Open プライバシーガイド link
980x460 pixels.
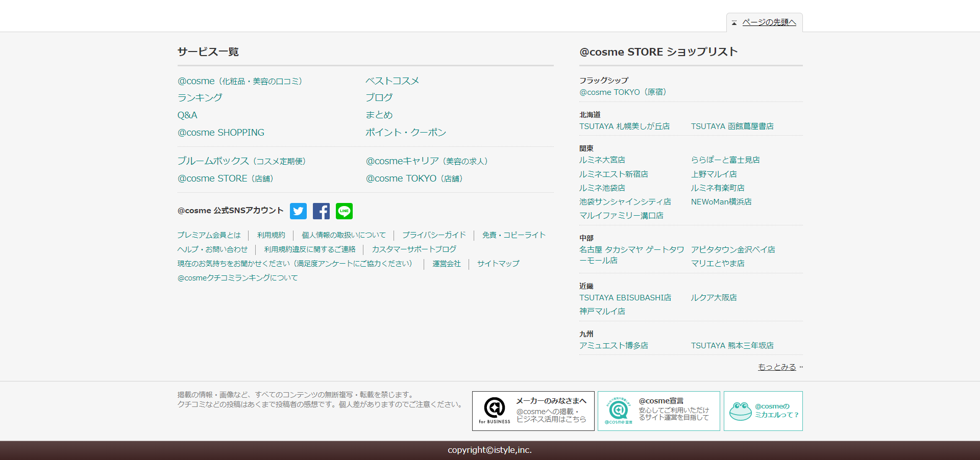pyautogui.click(x=434, y=235)
